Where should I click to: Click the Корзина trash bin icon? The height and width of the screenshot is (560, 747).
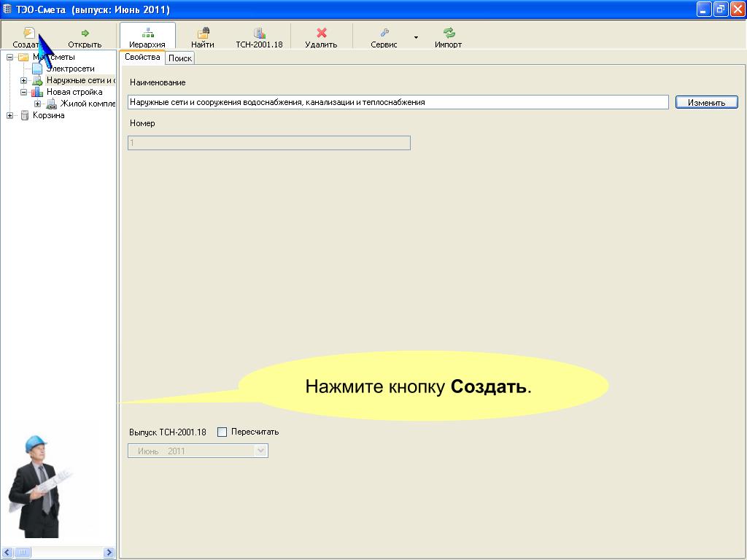coord(24,115)
